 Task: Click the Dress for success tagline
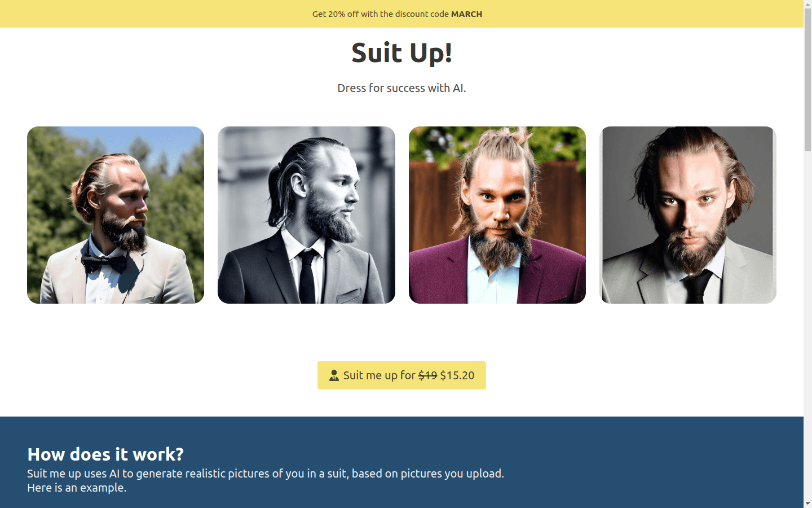click(x=401, y=88)
